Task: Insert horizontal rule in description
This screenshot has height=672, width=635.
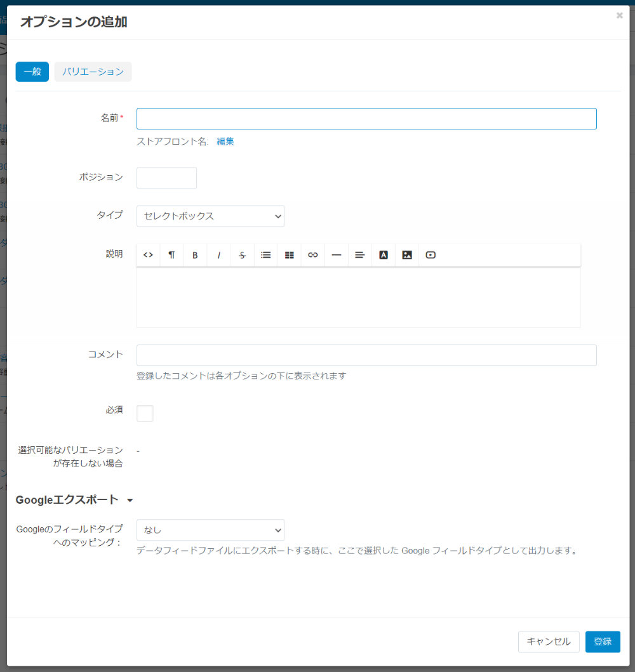Action: [337, 255]
